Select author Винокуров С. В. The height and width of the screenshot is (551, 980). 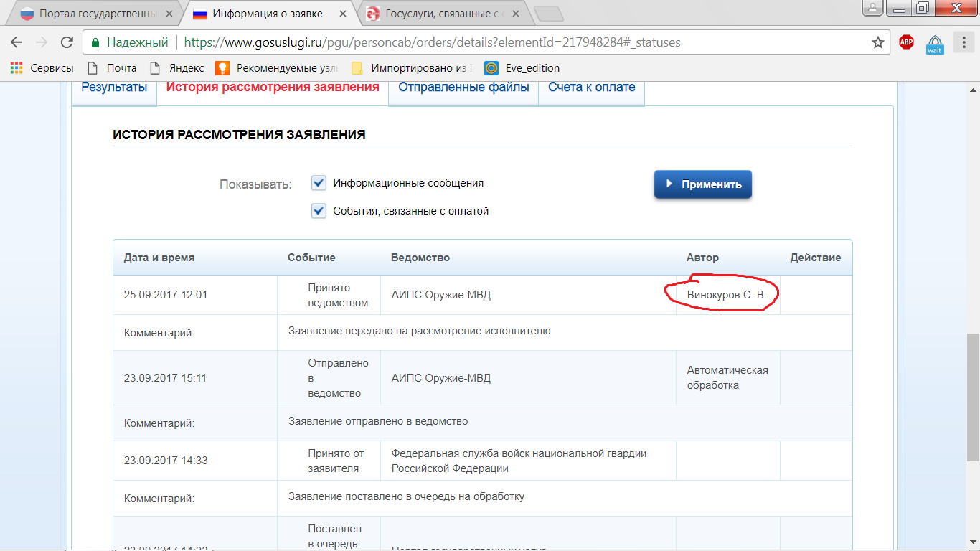pos(727,295)
